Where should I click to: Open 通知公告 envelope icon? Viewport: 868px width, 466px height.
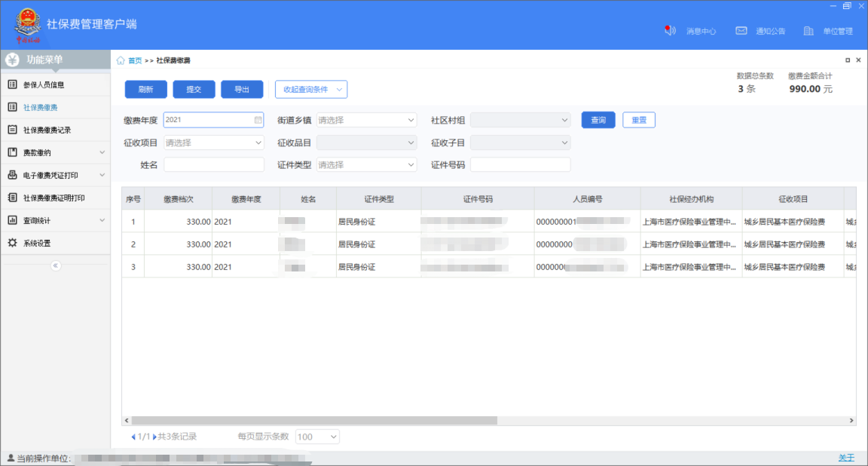click(x=741, y=31)
